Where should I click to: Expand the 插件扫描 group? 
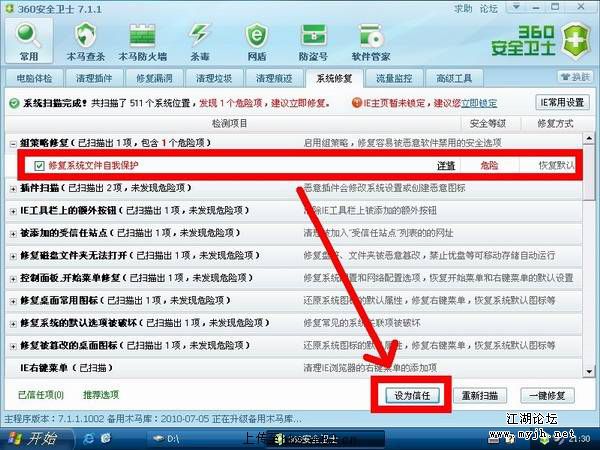(x=13, y=189)
